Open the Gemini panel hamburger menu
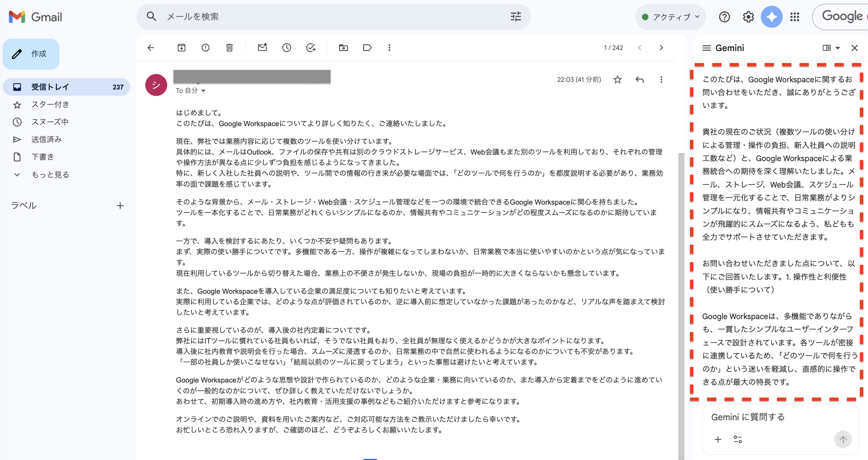868x460 pixels. (x=706, y=48)
